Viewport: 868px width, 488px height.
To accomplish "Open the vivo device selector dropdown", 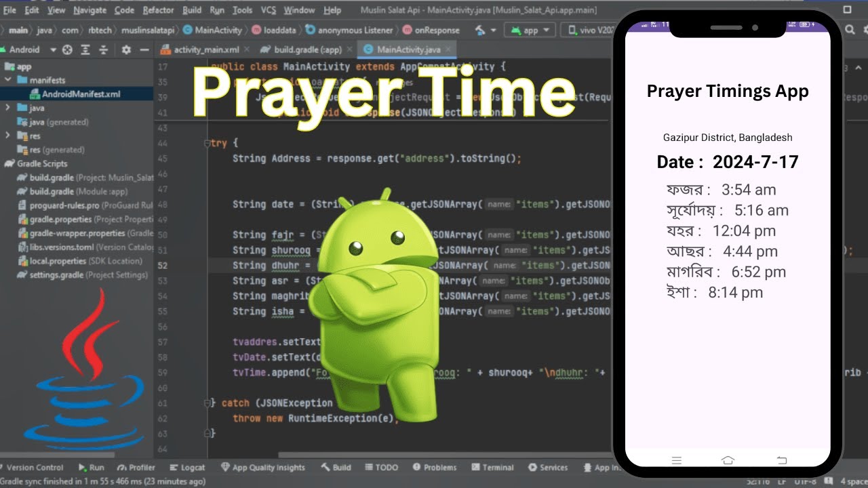I will pos(587,30).
